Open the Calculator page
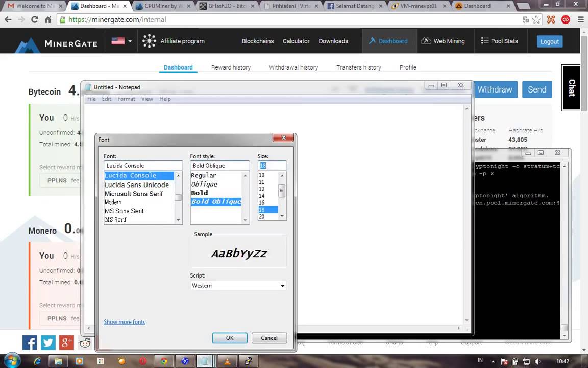The height and width of the screenshot is (368, 588). click(296, 41)
